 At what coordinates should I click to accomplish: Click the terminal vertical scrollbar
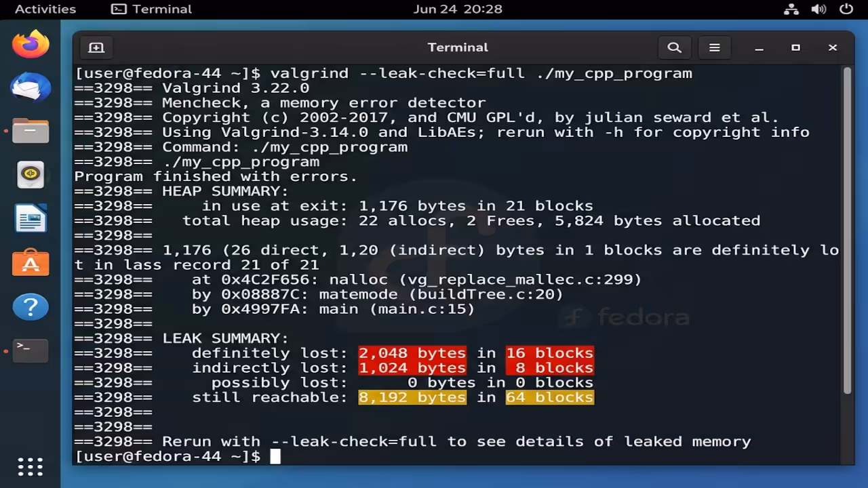tap(847, 230)
